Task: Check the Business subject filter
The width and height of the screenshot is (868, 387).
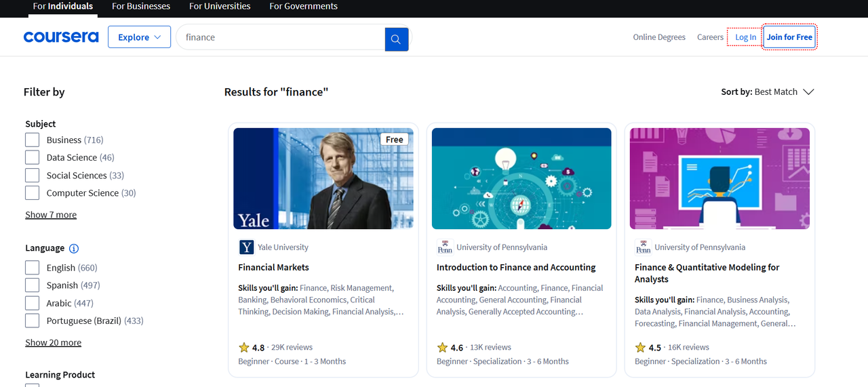Action: pyautogui.click(x=33, y=140)
